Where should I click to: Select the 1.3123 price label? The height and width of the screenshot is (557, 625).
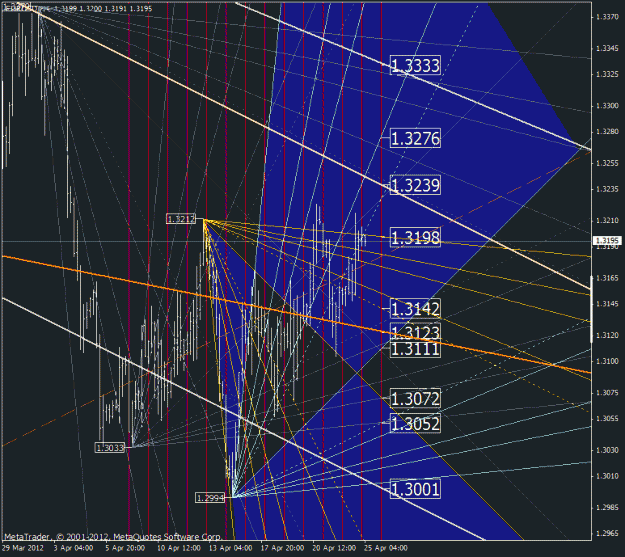(415, 331)
